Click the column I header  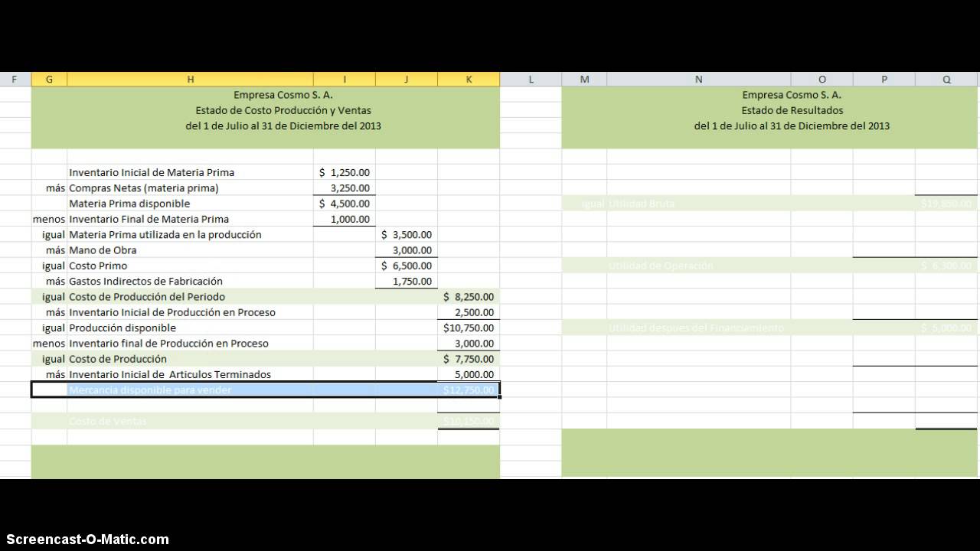(344, 80)
